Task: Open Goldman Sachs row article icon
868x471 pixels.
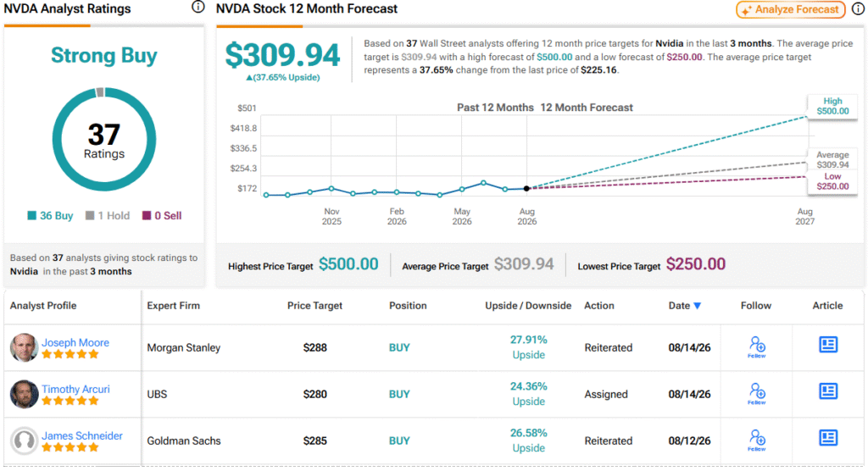Action: pyautogui.click(x=828, y=438)
